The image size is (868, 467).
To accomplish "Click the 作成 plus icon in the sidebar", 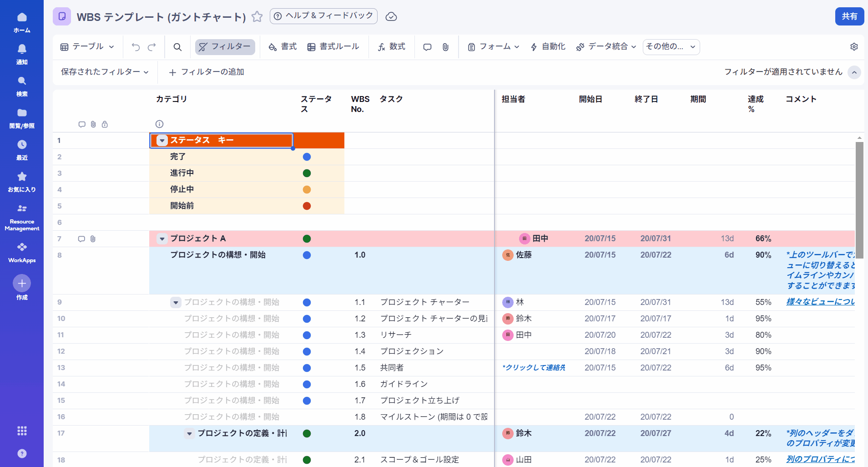I will pyautogui.click(x=21, y=283).
